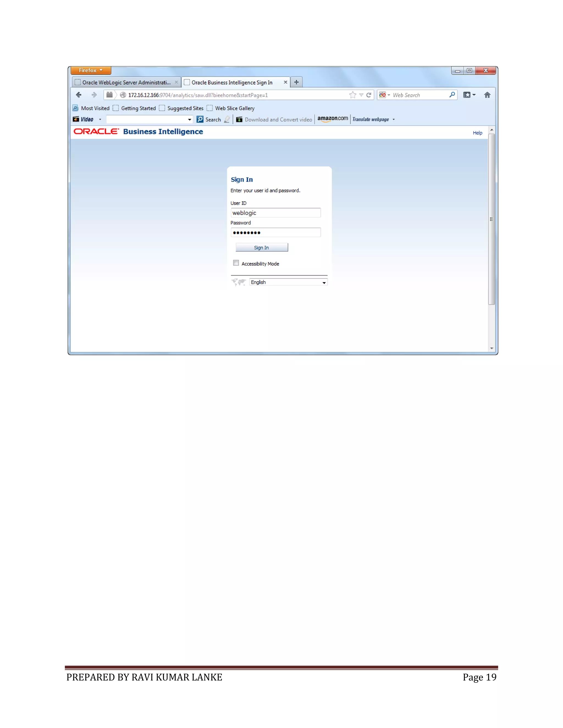This screenshot has height=728, width=563.
Task: Go to the Home page icon
Action: coord(487,95)
